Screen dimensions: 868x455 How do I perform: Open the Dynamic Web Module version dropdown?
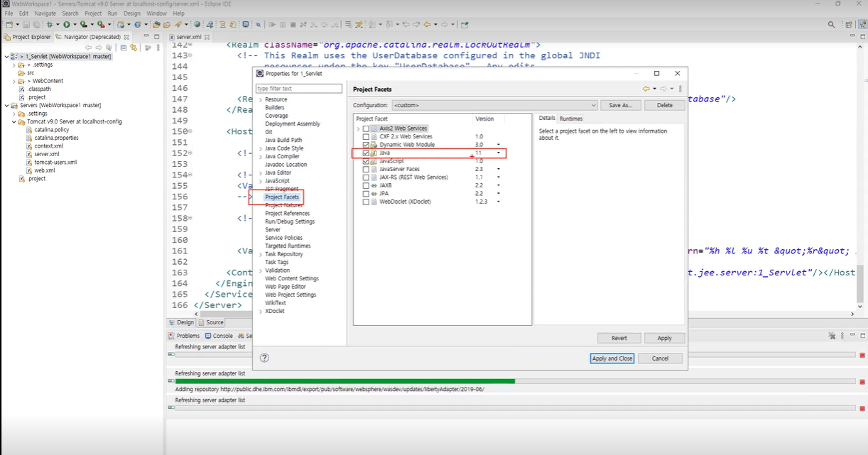coord(499,145)
